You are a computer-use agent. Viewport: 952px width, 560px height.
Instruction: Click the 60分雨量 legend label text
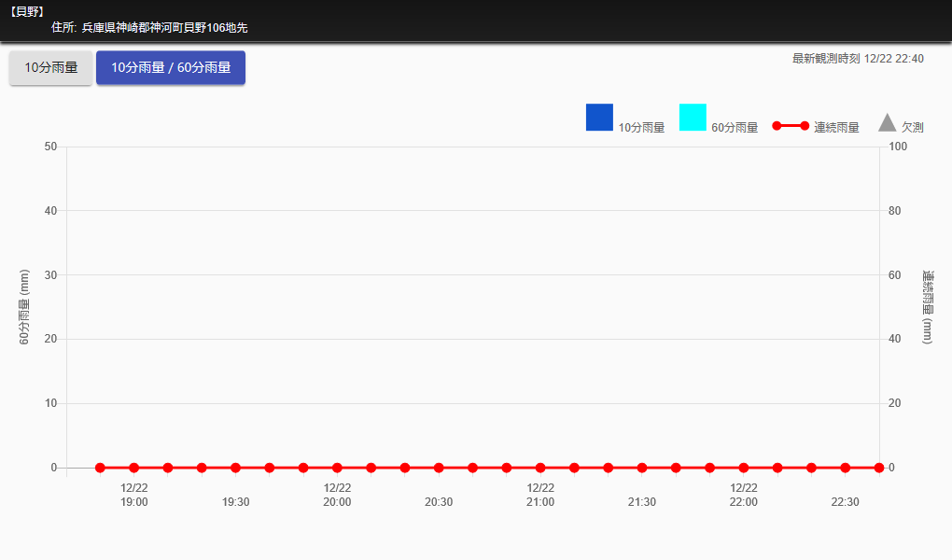click(735, 128)
